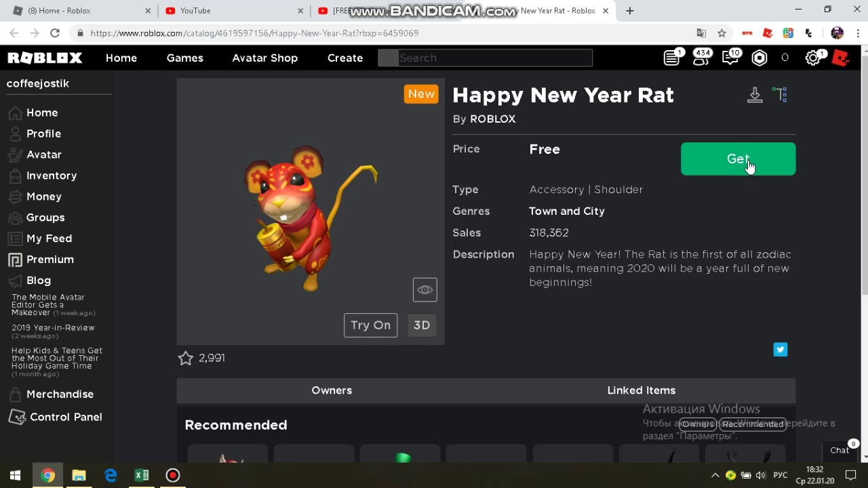The width and height of the screenshot is (868, 488).
Task: Click the browser address bar
Action: (387, 33)
